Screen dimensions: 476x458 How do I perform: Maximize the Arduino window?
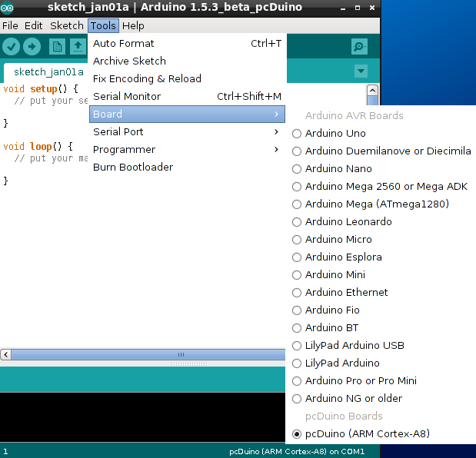tap(358, 8)
